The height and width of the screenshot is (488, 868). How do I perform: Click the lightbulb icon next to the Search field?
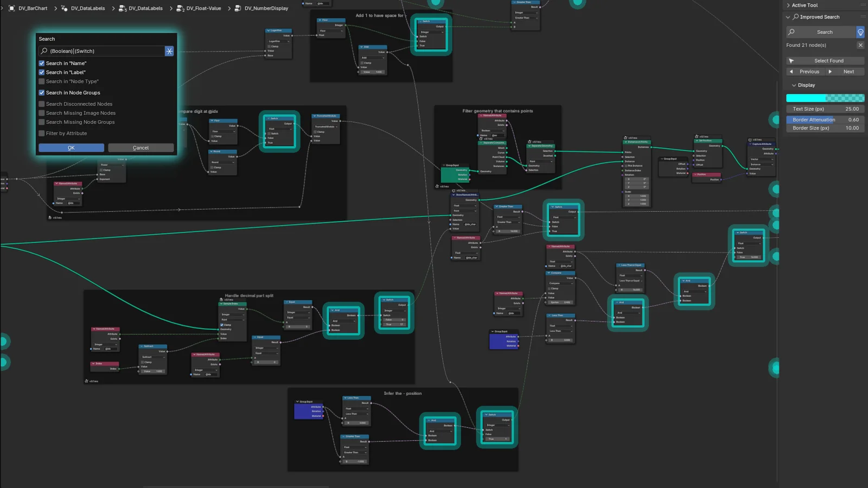tap(860, 32)
